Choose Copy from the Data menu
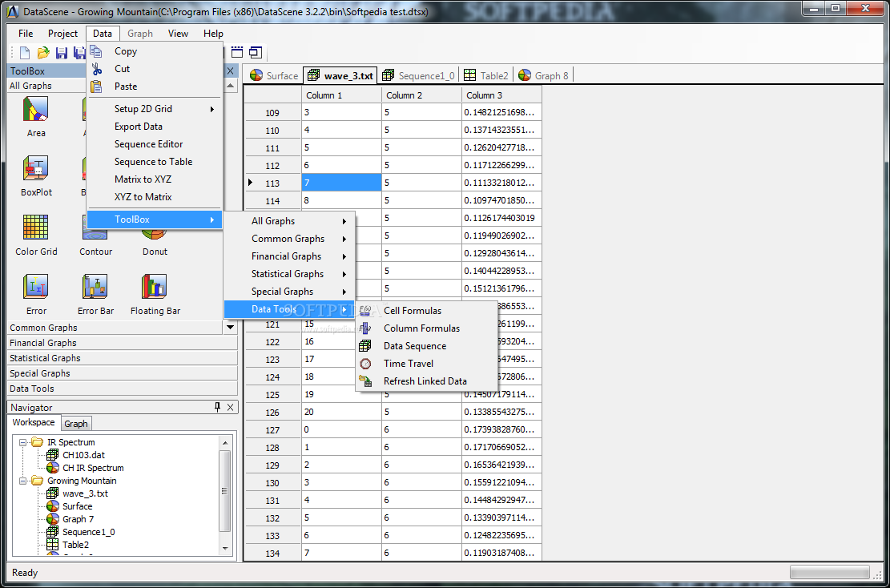 (x=155, y=51)
